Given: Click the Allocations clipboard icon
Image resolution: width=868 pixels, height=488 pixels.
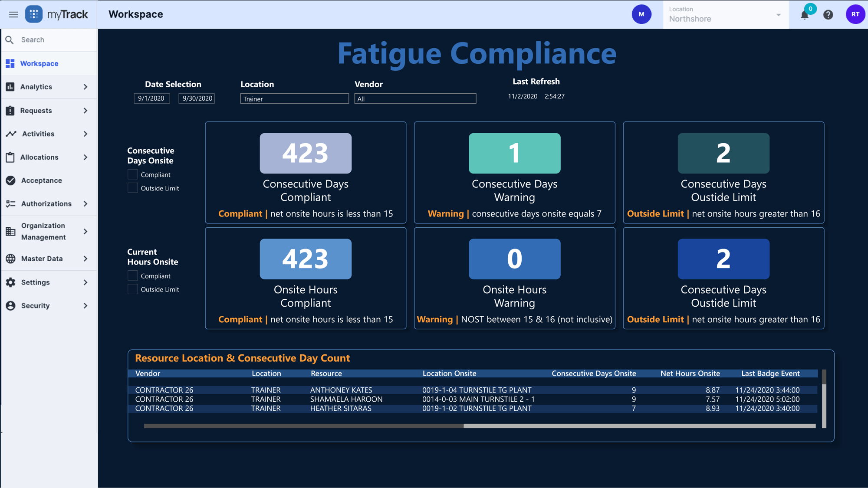Looking at the screenshot, I should [10, 157].
